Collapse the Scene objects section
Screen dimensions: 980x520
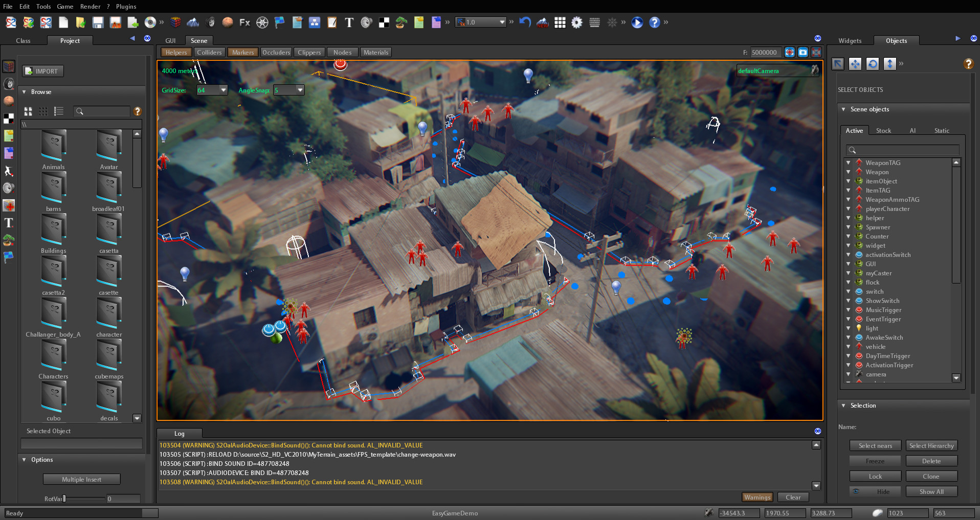(844, 109)
